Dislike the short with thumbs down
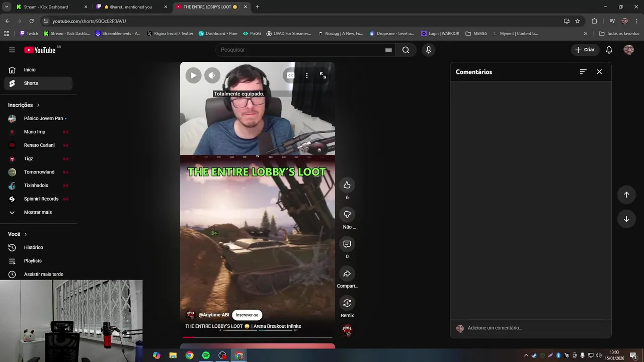The width and height of the screenshot is (644, 362). coord(347,215)
